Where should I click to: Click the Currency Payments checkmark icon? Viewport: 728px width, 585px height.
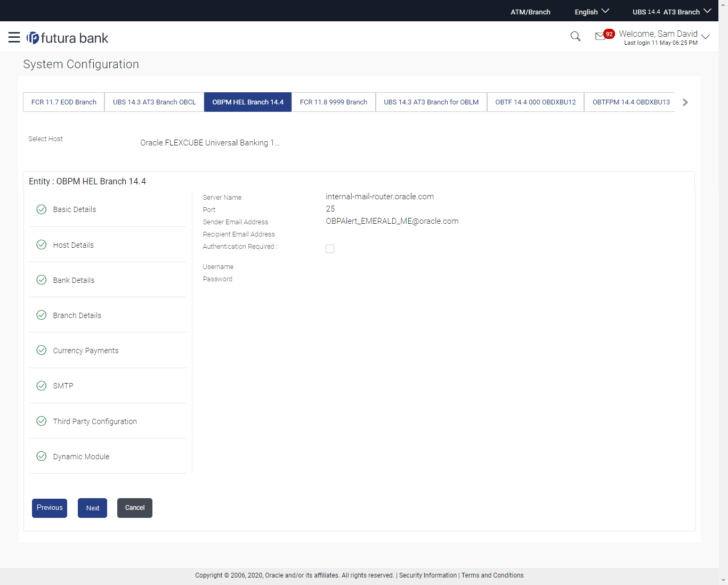(42, 350)
